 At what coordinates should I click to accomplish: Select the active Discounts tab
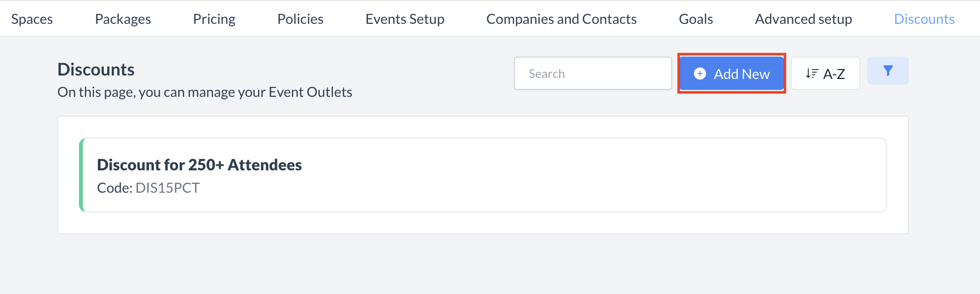[924, 19]
